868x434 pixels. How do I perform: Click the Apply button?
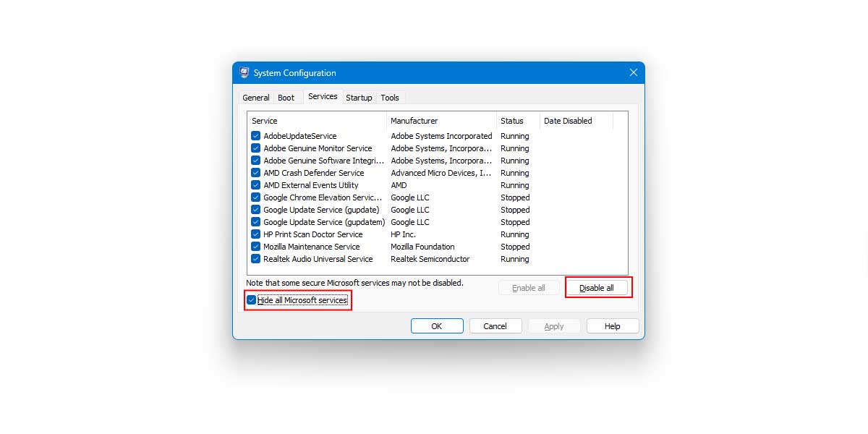pyautogui.click(x=554, y=326)
